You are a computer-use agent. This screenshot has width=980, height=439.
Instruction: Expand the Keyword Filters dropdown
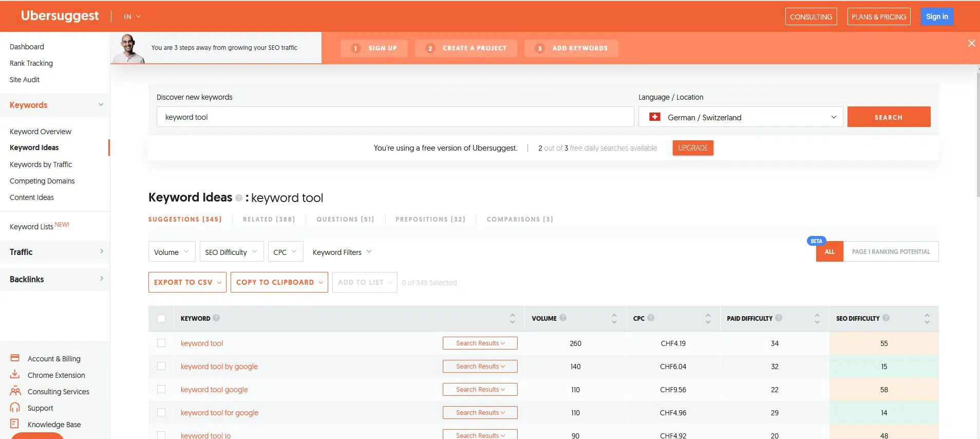(342, 252)
